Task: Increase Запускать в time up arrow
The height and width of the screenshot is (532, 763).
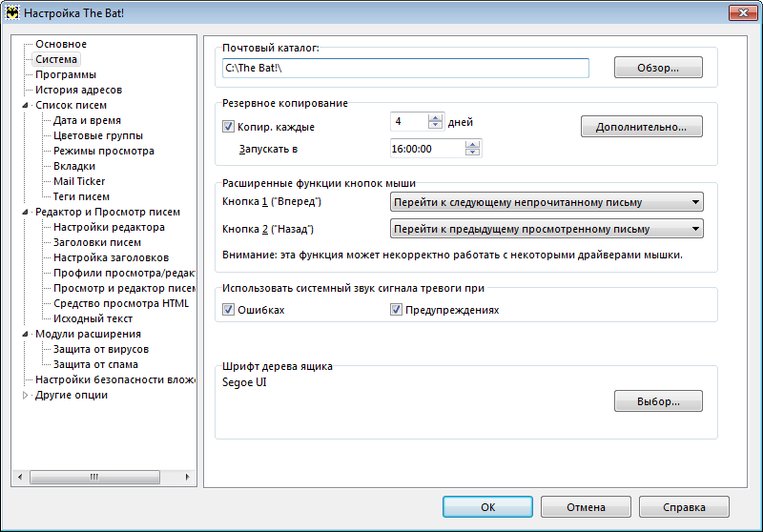Action: click(x=472, y=144)
